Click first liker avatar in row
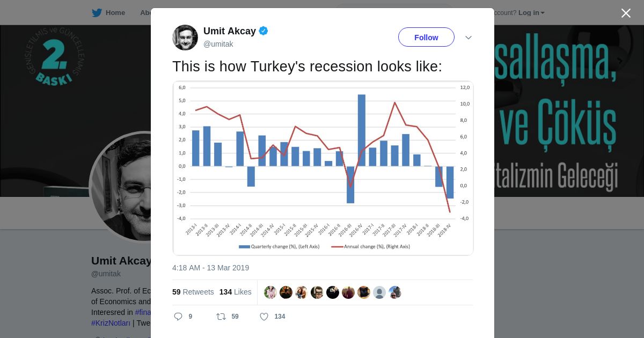This screenshot has height=338, width=644. (270, 292)
